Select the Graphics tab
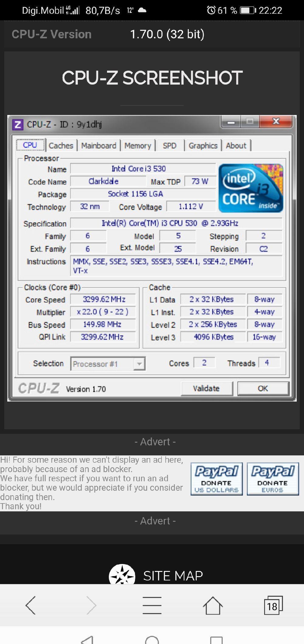The image size is (304, 644). tap(203, 146)
